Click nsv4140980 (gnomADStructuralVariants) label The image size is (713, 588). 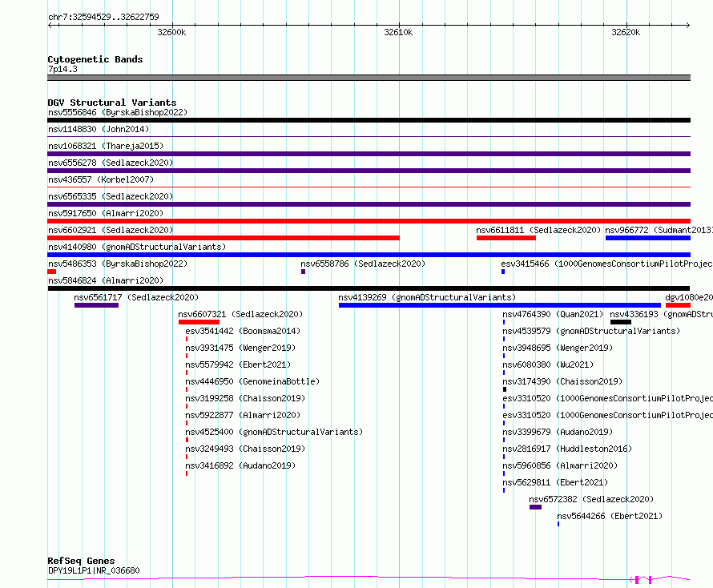[x=137, y=247]
